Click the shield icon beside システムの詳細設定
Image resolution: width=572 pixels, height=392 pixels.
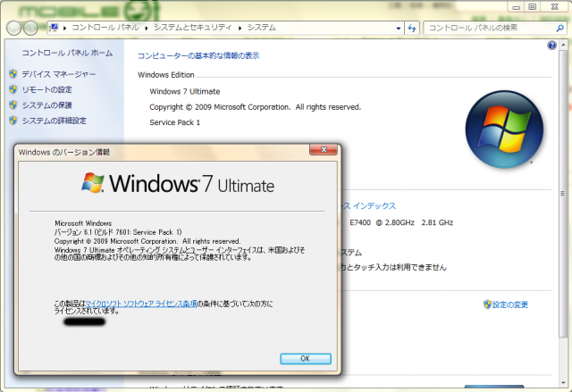point(13,121)
